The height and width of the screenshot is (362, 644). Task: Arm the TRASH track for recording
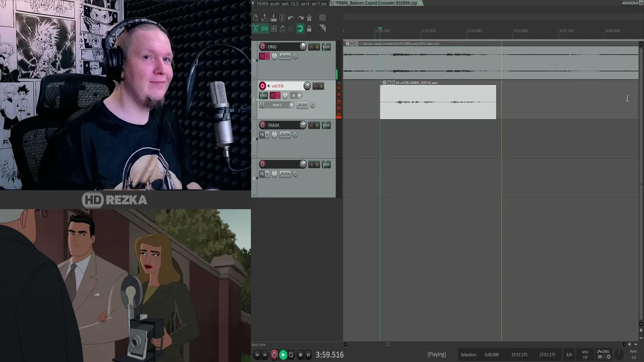[262, 125]
